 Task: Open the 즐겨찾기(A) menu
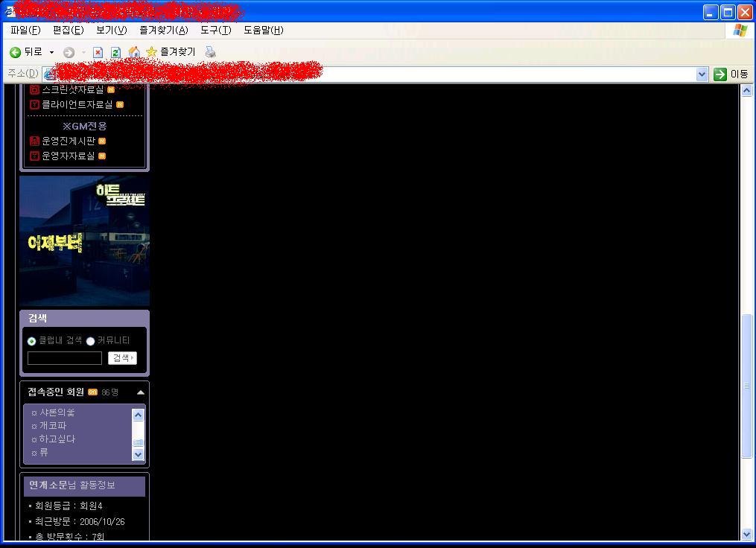[163, 31]
